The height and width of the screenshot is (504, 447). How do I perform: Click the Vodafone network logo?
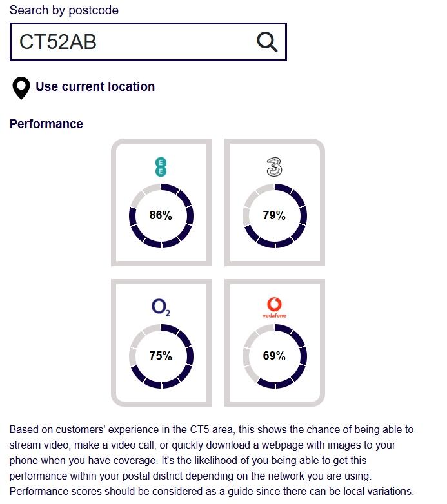[x=274, y=304]
